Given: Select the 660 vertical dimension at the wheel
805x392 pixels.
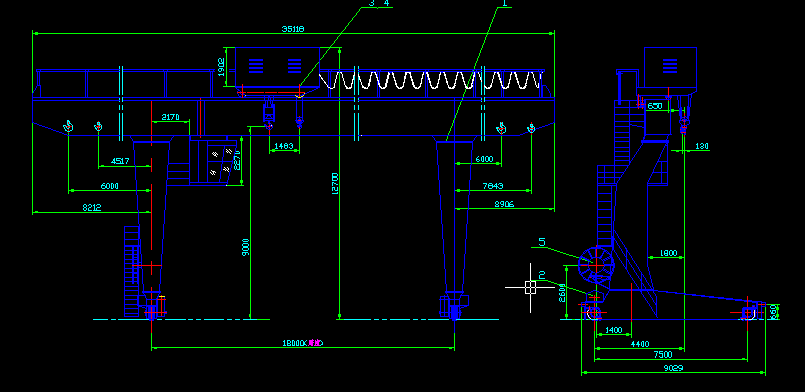Looking at the screenshot, I should point(774,311).
